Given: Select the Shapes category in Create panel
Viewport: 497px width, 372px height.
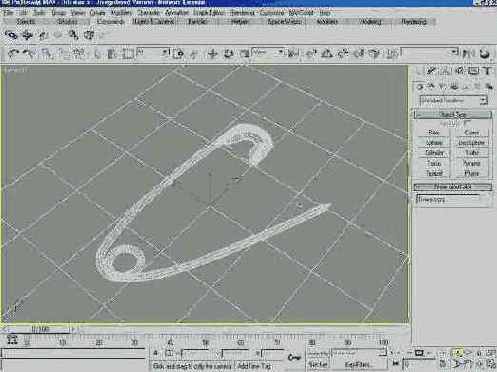Looking at the screenshot, I should click(431, 87).
